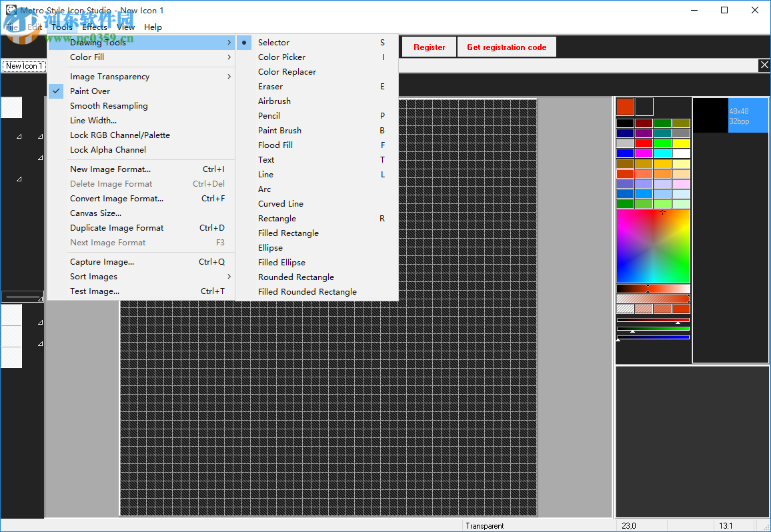
Task: Choose the Filled Rounded Rectangle tool
Action: 307,292
